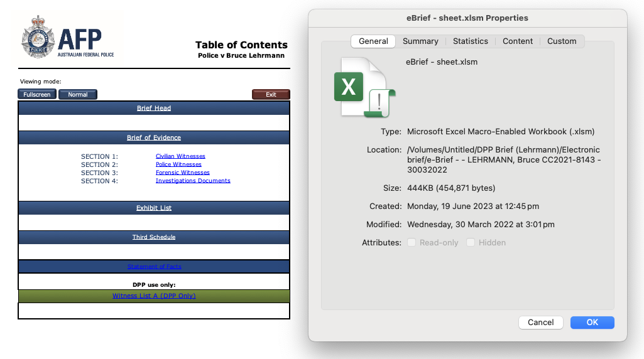Select the Content tab
Screen dimensions: 644x359
pos(518,41)
